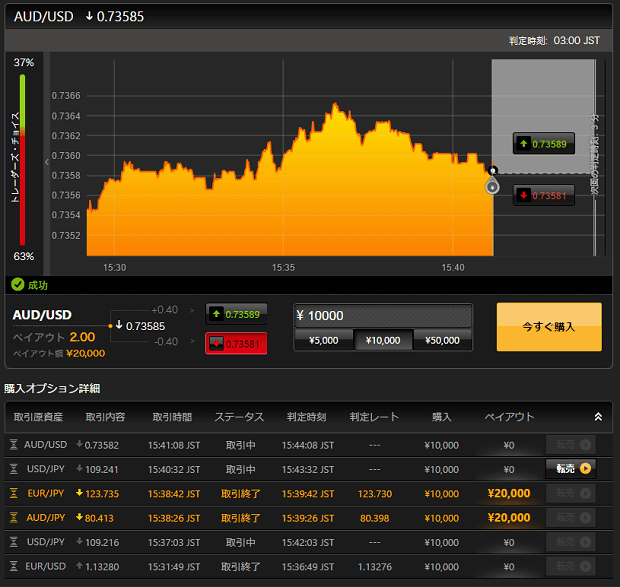Collapse the purchased options table with double chevron
Screen dimensions: 620x587
coord(598,417)
